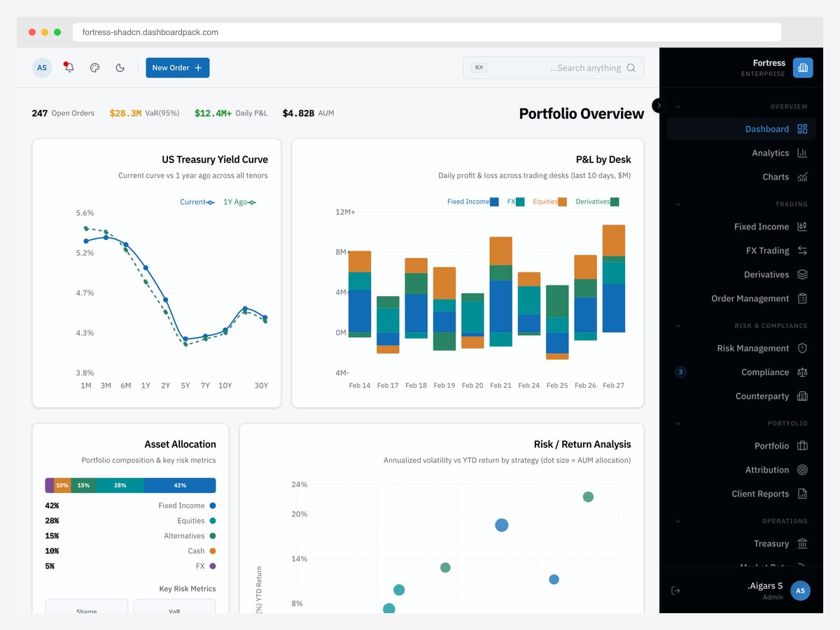Image resolution: width=840 pixels, height=630 pixels.
Task: Click the Risk Management shield icon
Action: 802,348
